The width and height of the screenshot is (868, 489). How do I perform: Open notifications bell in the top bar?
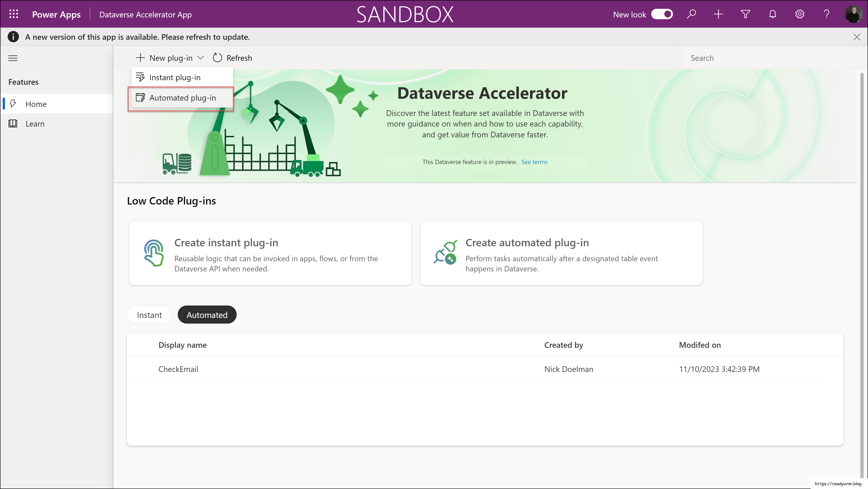point(772,14)
